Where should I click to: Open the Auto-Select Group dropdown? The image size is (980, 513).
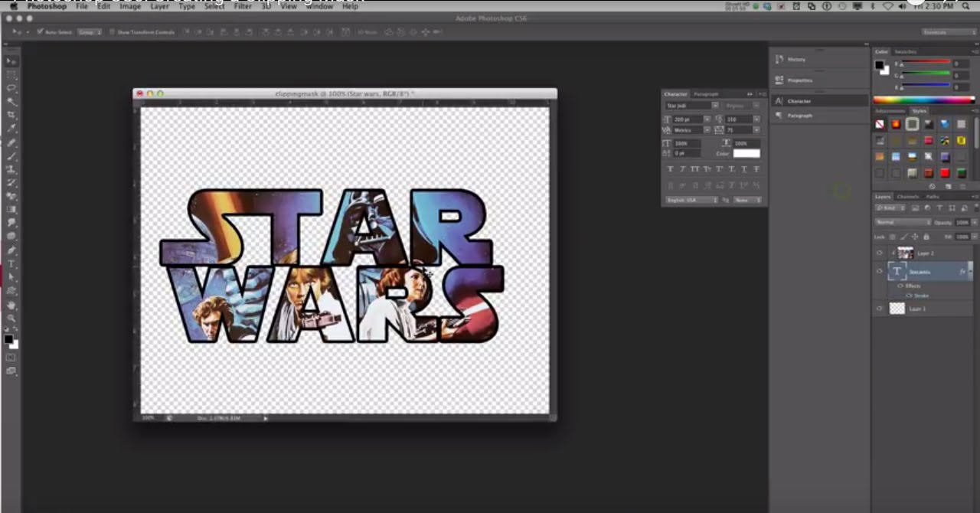coord(90,32)
